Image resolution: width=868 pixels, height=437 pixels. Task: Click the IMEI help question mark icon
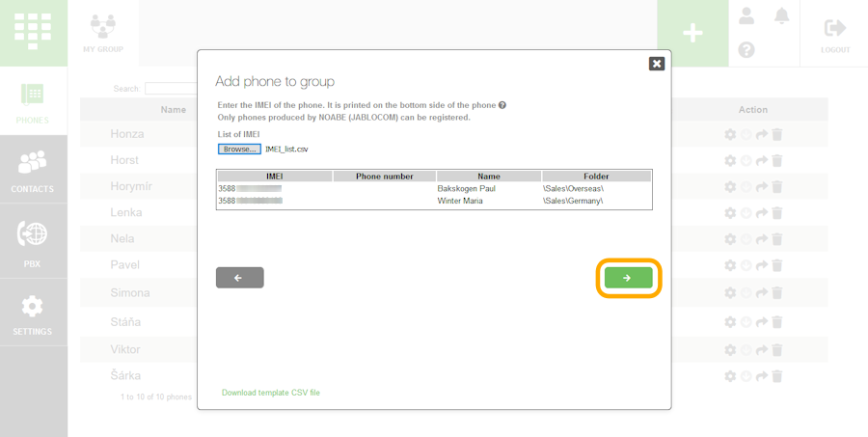click(x=502, y=105)
